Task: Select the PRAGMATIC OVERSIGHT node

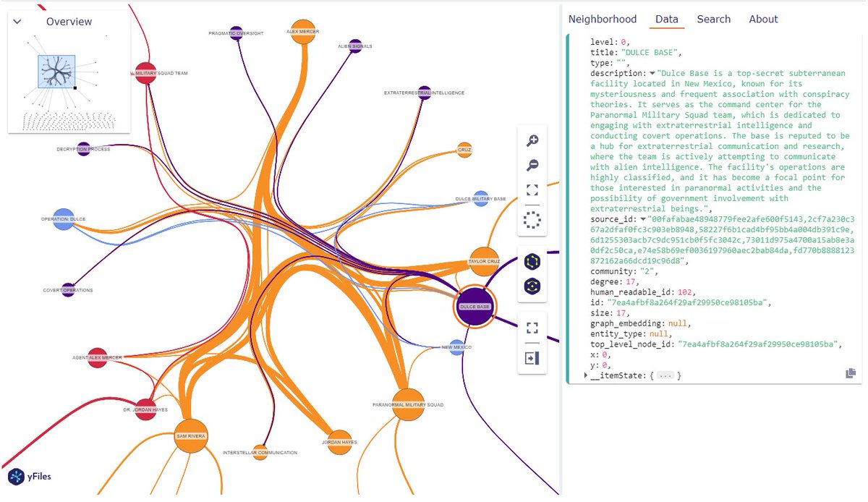Action: [x=236, y=33]
